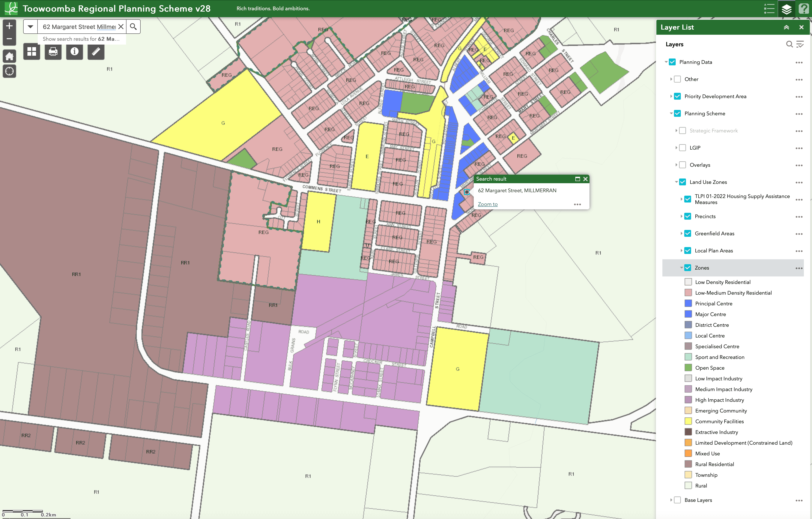Screen dimensions: 812x519
Task: Open the Info tool
Action: coord(75,52)
